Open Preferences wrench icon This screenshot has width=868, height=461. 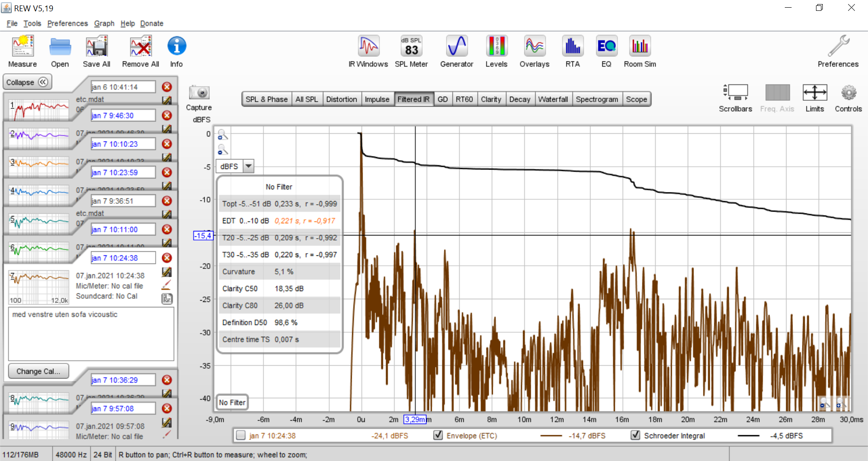pyautogui.click(x=838, y=46)
